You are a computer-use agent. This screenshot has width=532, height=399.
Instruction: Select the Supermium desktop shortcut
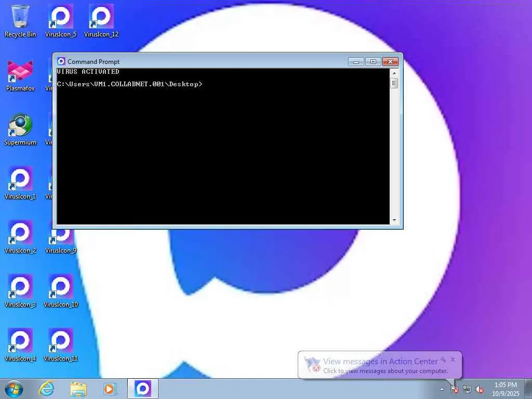[x=20, y=129]
